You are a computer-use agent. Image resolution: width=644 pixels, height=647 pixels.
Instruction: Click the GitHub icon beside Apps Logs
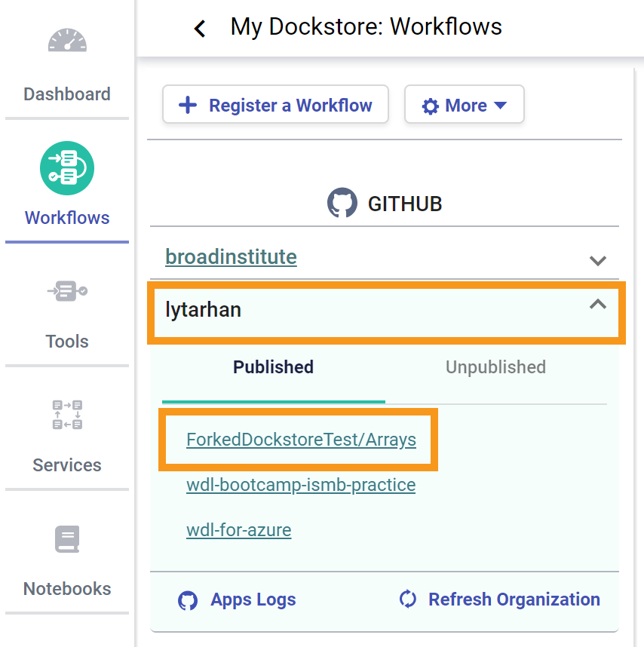188,600
